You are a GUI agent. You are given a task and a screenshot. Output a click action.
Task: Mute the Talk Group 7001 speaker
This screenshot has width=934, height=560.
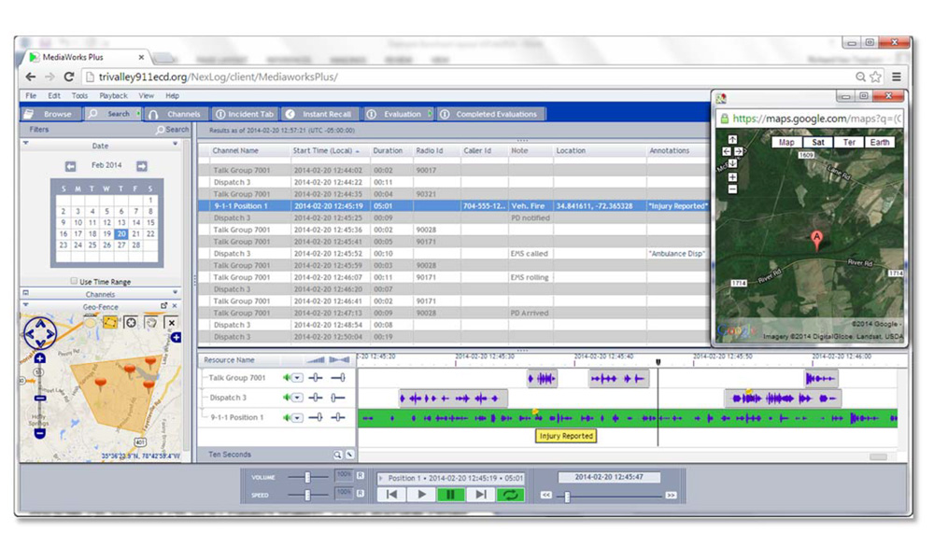[x=288, y=378]
